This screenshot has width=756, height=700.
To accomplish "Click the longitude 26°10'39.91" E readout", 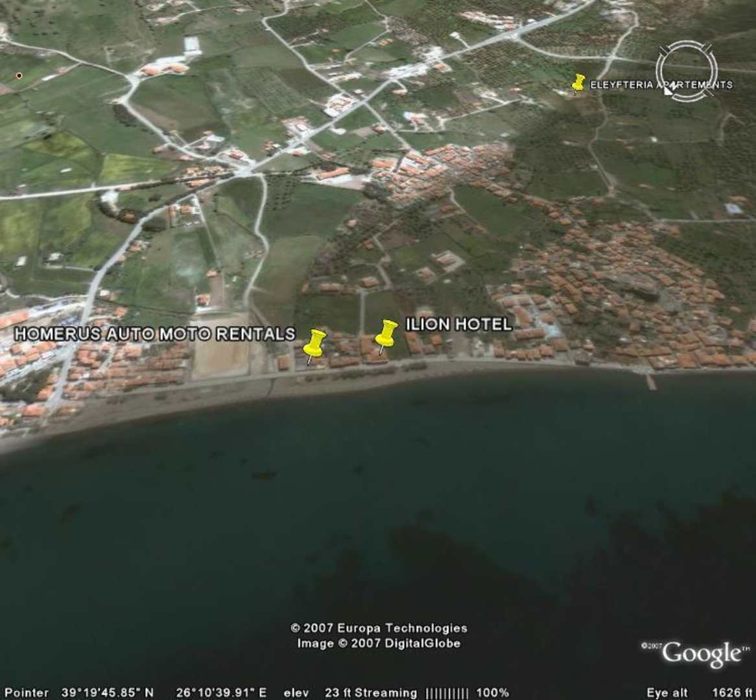I will click(x=220, y=693).
